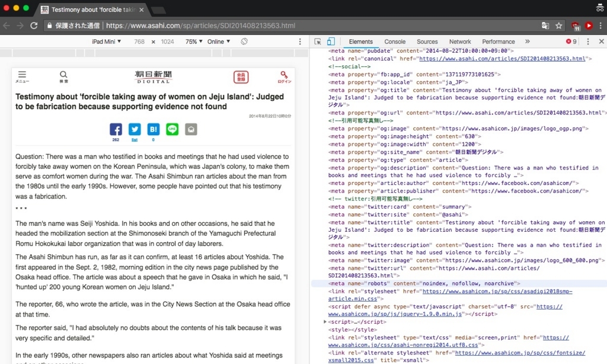
Task: Show more DevTools tabs with chevron
Action: point(527,41)
